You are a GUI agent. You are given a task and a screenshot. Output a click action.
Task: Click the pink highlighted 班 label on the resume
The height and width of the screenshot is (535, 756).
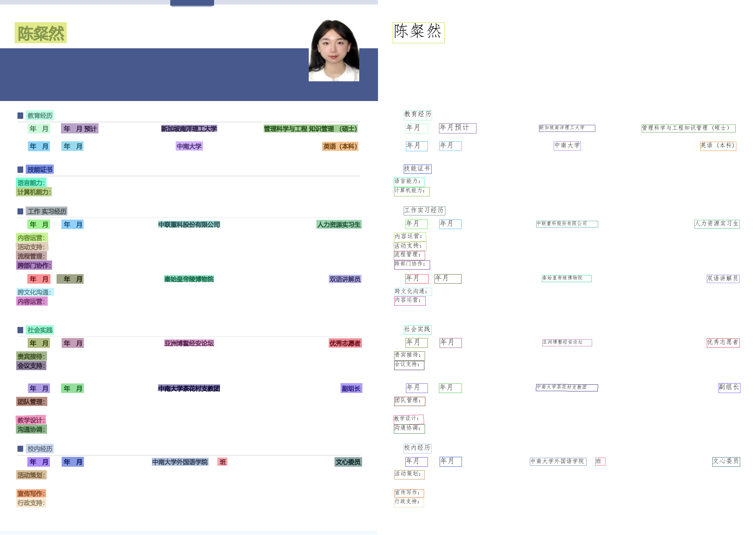click(x=223, y=462)
